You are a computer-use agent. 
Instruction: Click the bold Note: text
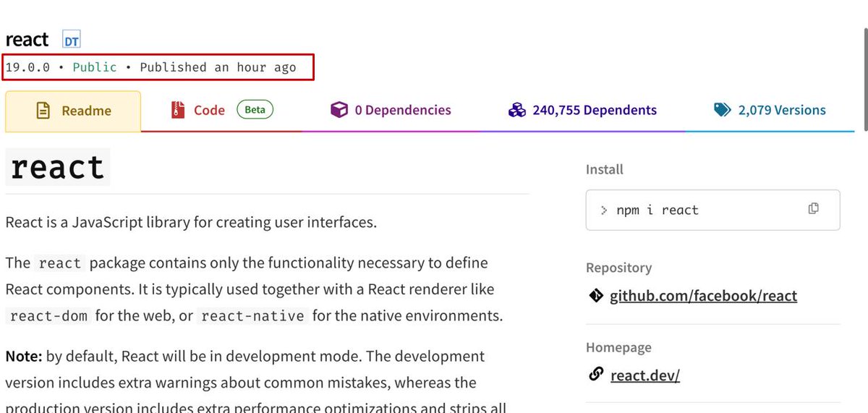25,357
